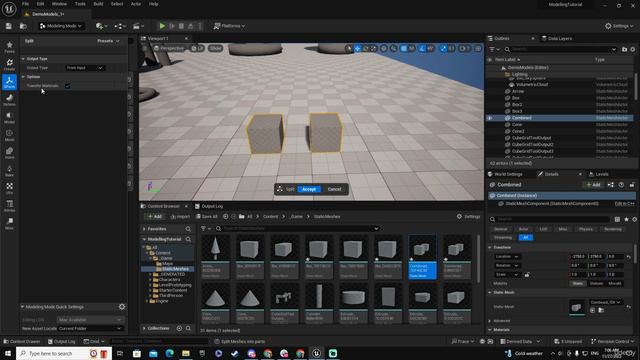The height and width of the screenshot is (360, 640).
Task: Click the Save current level icon
Action: 9,26
